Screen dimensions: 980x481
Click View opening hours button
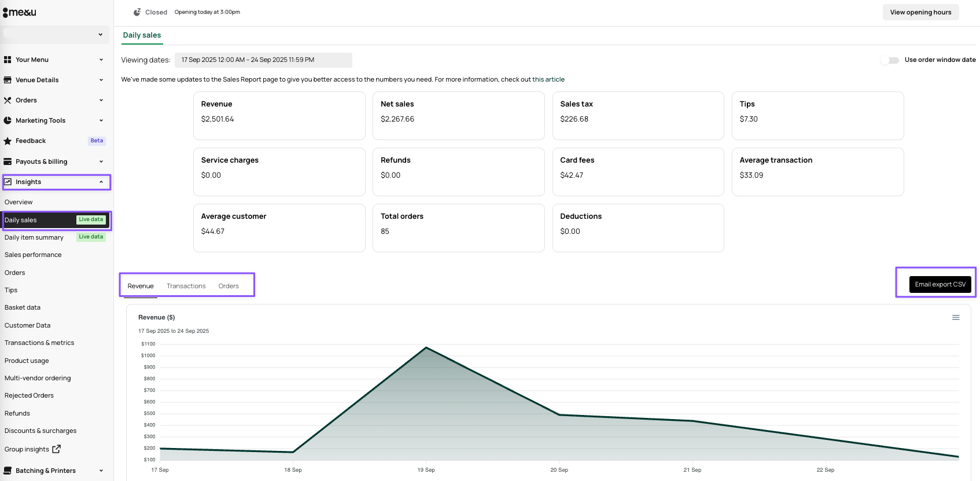pyautogui.click(x=920, y=12)
